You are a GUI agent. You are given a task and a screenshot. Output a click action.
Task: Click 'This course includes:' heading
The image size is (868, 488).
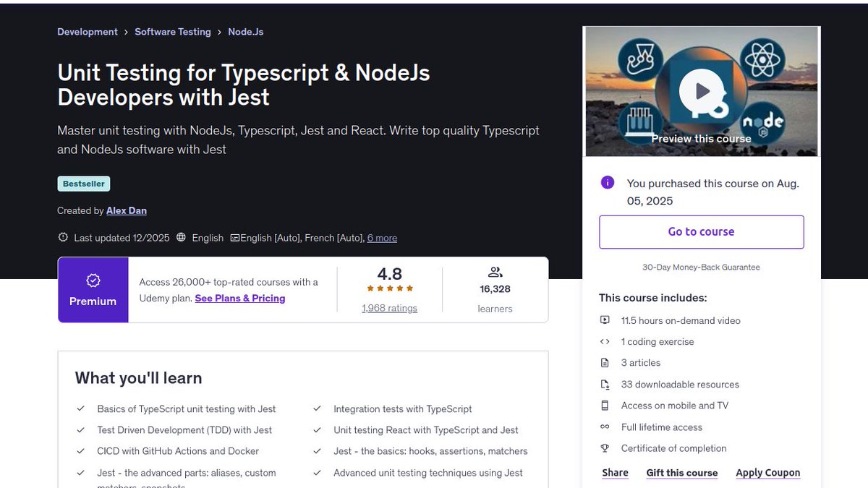pos(652,298)
